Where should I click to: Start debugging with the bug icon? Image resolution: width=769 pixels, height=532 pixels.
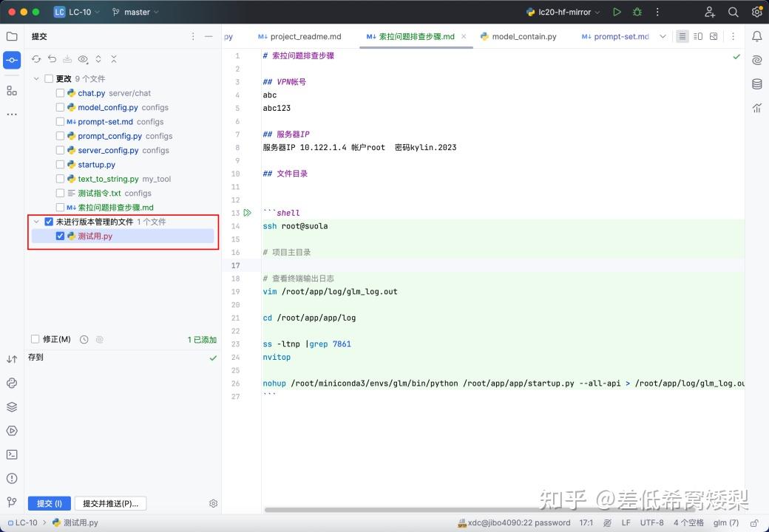pyautogui.click(x=637, y=12)
